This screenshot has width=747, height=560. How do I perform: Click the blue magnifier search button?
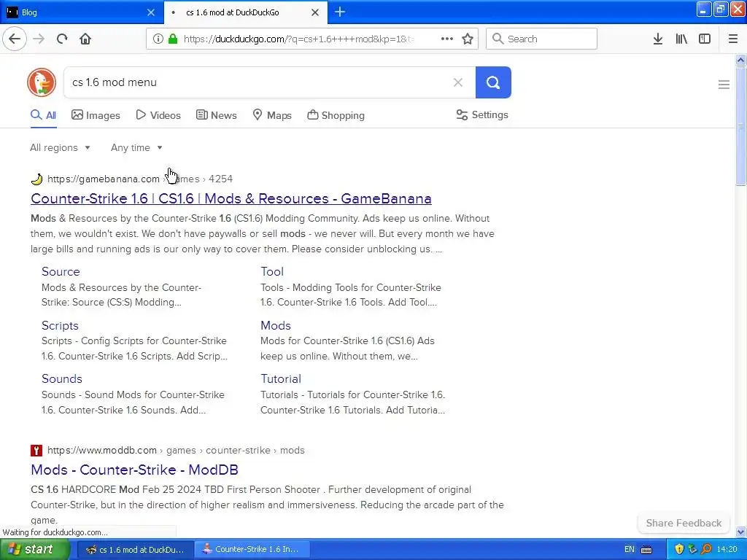(493, 82)
